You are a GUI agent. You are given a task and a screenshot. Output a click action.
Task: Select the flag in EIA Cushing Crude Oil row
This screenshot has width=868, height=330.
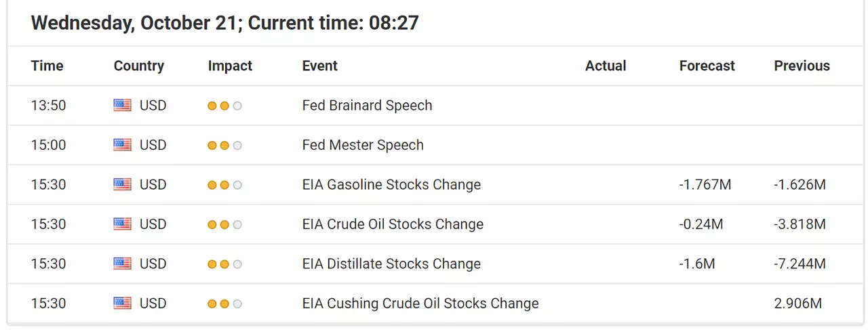[122, 304]
